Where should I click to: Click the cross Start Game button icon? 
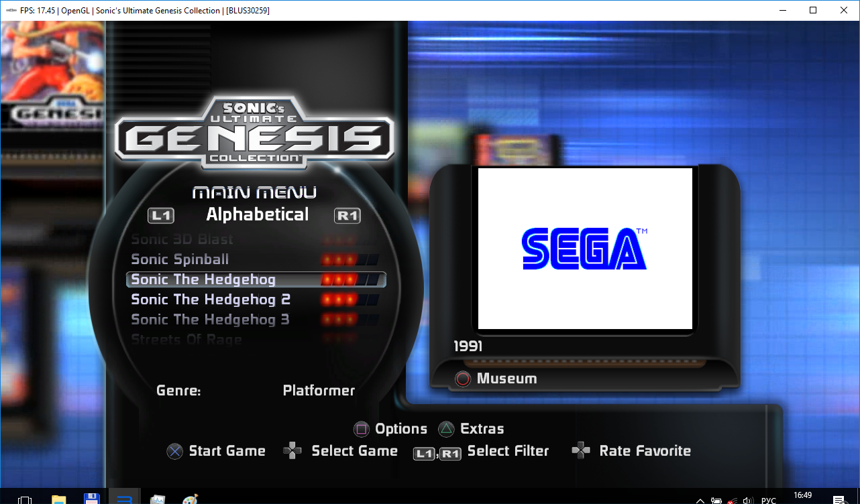tap(174, 451)
